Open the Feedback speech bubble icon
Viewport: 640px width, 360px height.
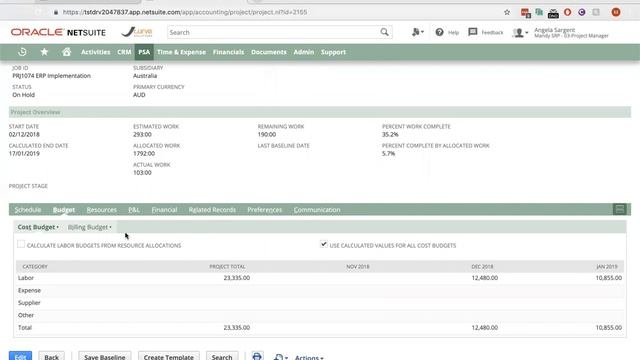pos(473,32)
